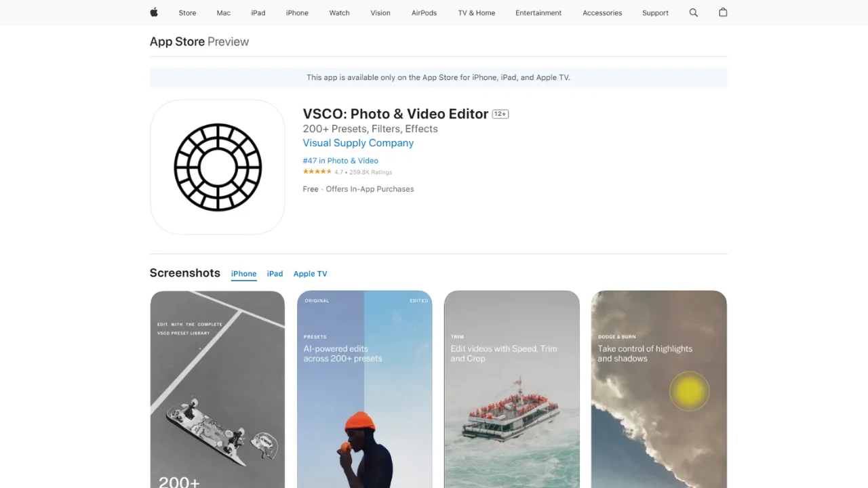The height and width of the screenshot is (488, 868).
Task: Switch to Apple TV screenshots tab
Action: 310,274
